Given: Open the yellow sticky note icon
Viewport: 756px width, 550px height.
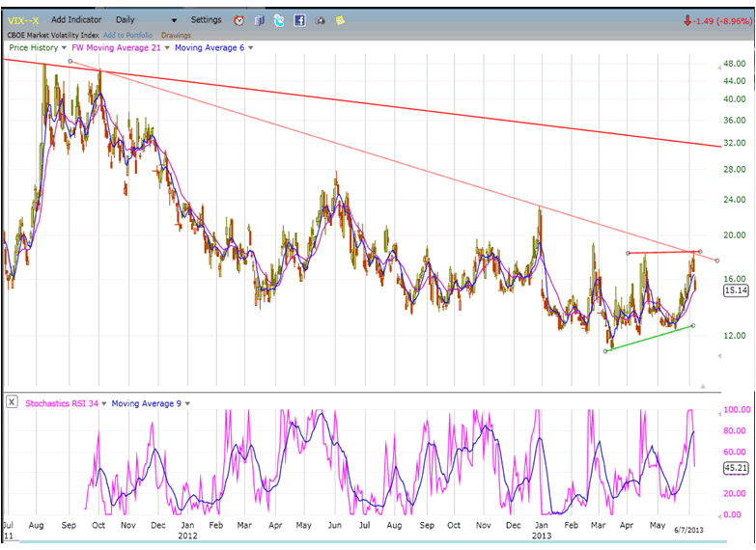Looking at the screenshot, I should (340, 20).
